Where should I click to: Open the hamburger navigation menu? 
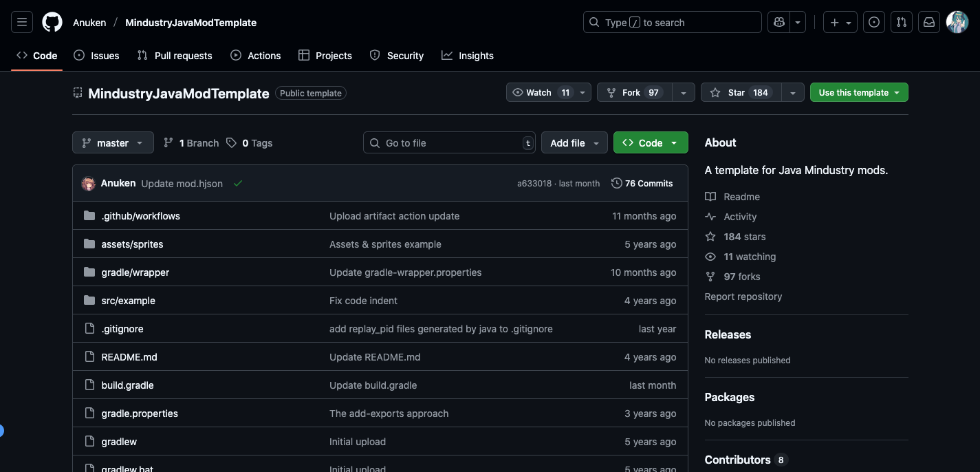[21, 22]
